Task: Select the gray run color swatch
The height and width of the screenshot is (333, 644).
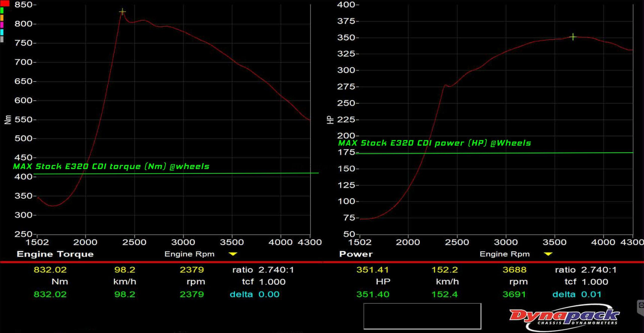Action: (x=2, y=39)
